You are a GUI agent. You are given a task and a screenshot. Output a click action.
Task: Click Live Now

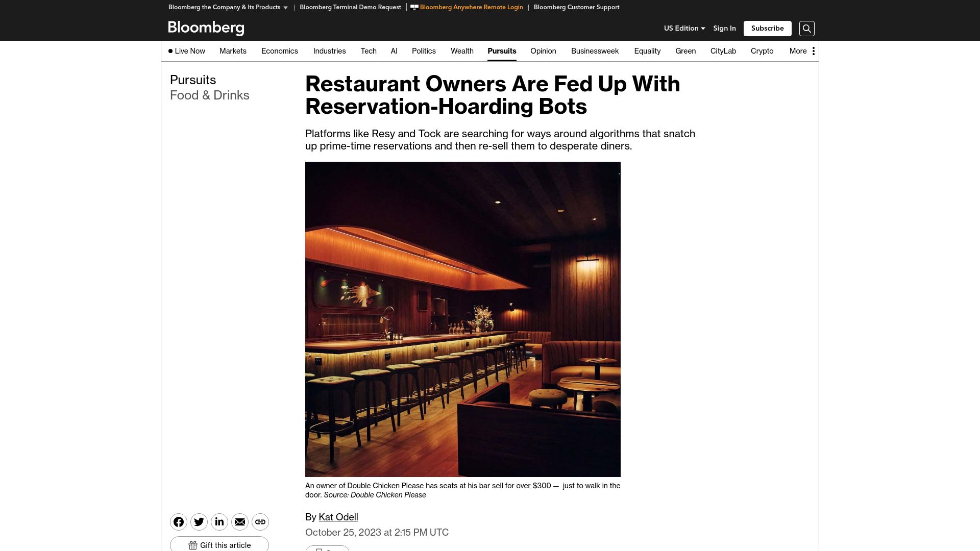[x=187, y=51]
